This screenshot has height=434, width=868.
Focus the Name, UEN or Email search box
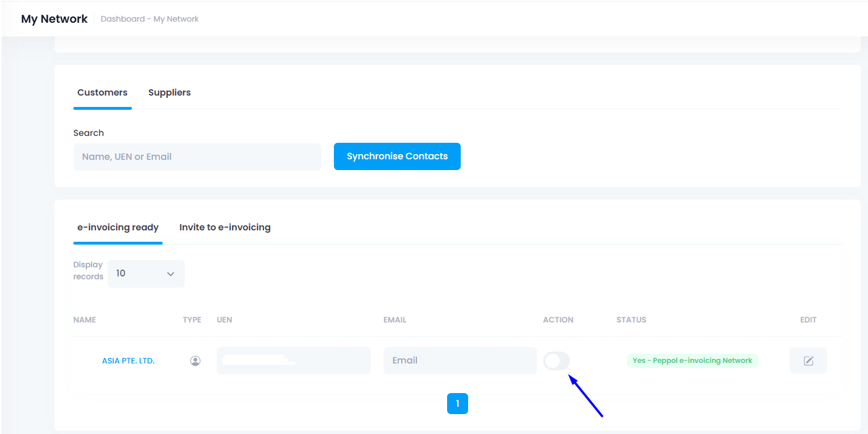(197, 156)
